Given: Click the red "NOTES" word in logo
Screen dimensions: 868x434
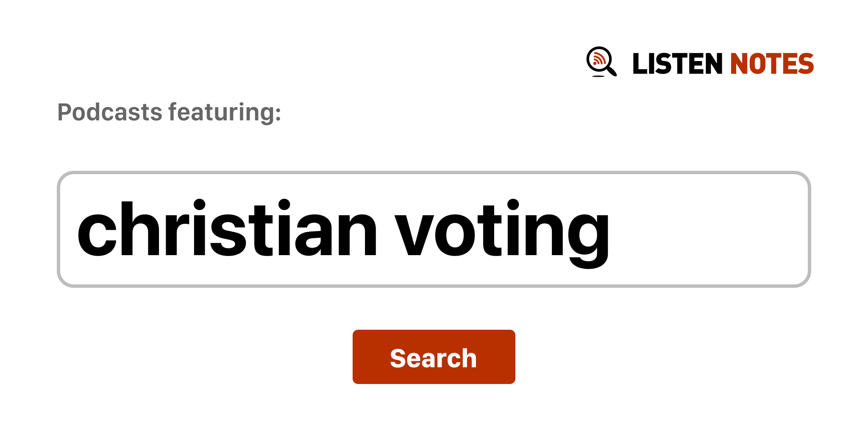Looking at the screenshot, I should coord(771,64).
